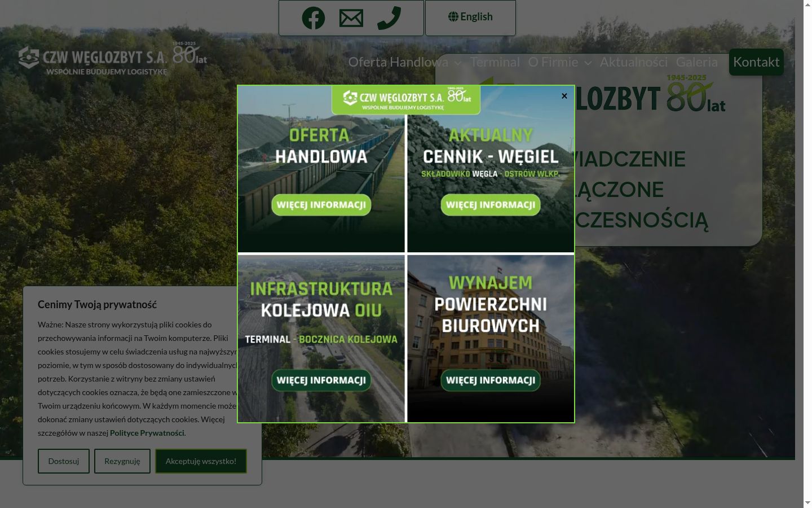Click Więcej informacji under Aktualny Cennik Węgiel
812x508 pixels.
(x=491, y=205)
